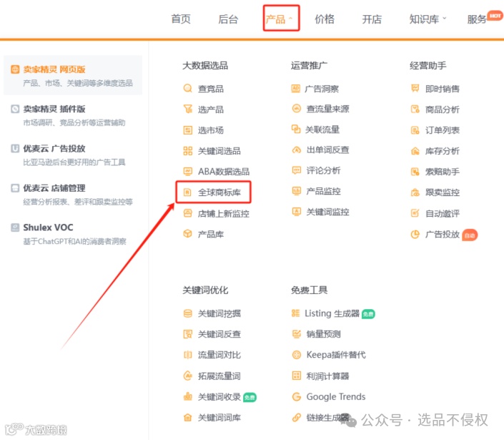Viewport: 504px width, 440px height.
Task: Click the 销量预测 icon
Action: pos(297,334)
